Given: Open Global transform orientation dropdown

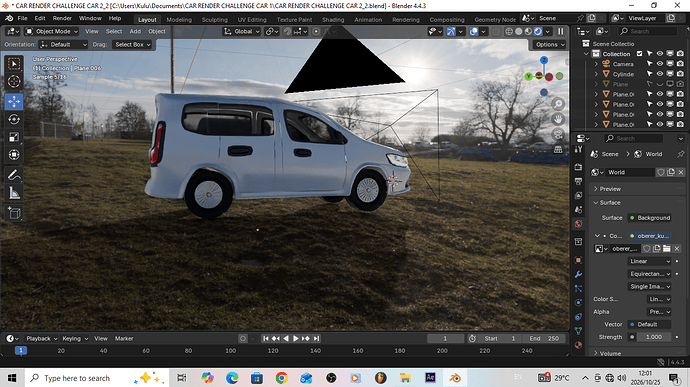Looking at the screenshot, I should tap(242, 31).
